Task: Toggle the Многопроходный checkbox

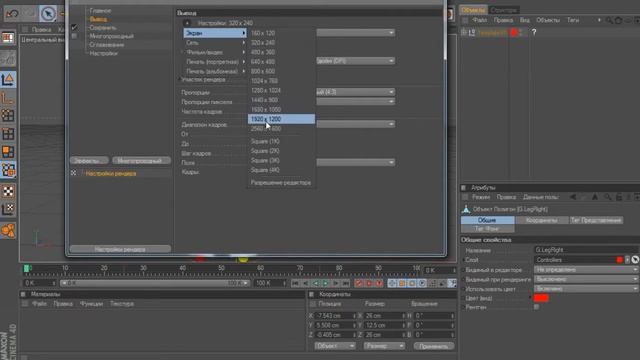Action: point(74,36)
